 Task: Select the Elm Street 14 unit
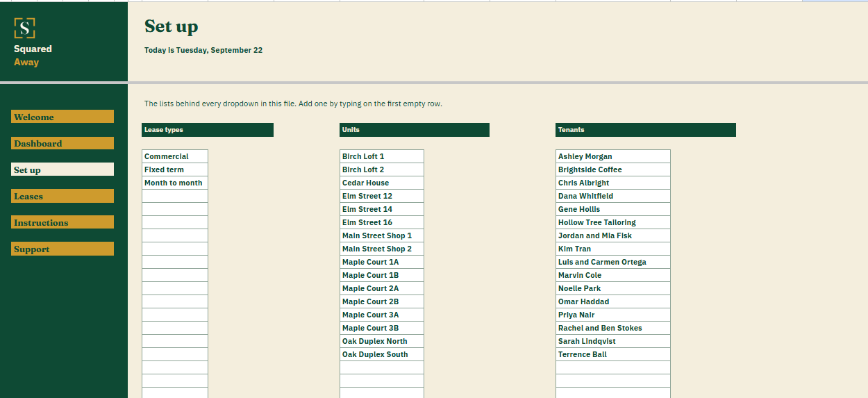[382, 209]
